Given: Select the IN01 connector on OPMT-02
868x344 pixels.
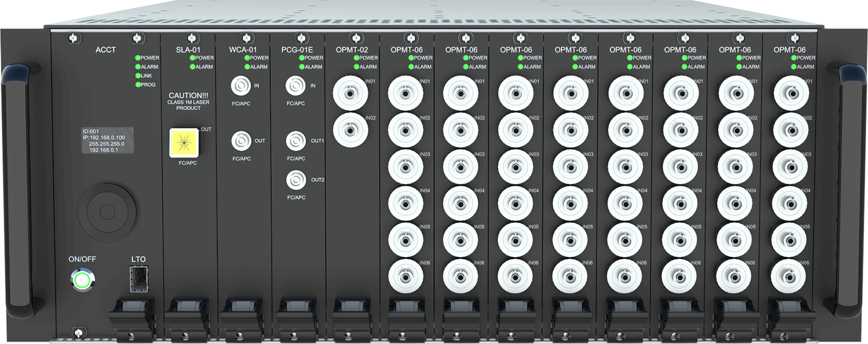Looking at the screenshot, I should pyautogui.click(x=351, y=92).
